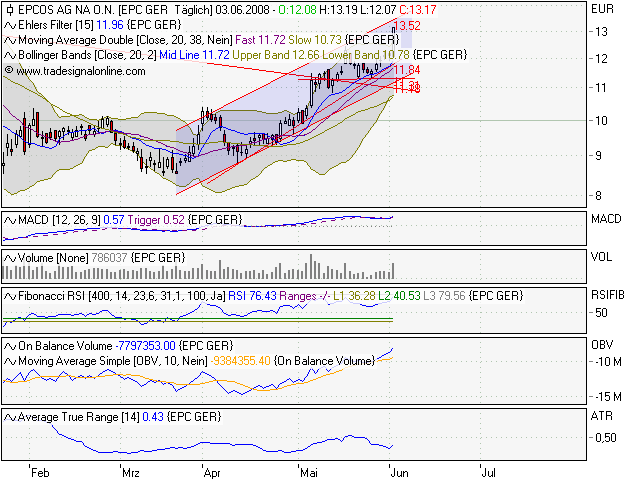This screenshot has height=480, width=640.
Task: Click the MACD Trigger 0.52 label
Action: pyautogui.click(x=156, y=220)
